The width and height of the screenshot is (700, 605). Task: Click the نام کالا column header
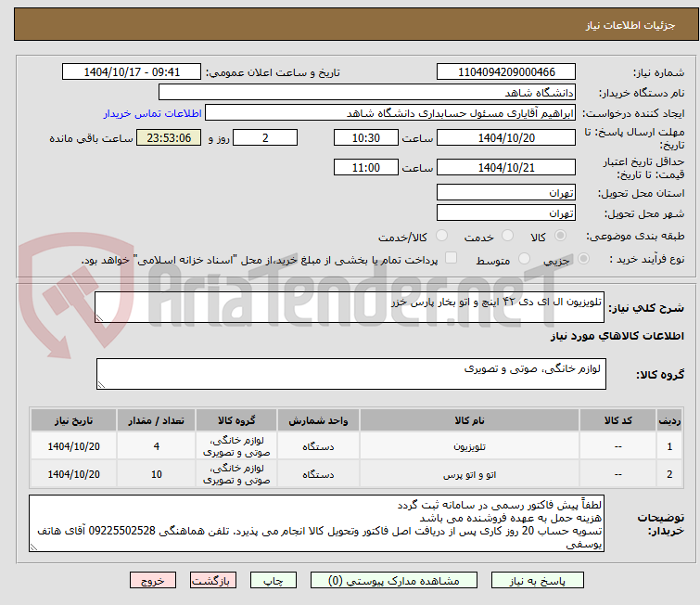click(x=470, y=420)
